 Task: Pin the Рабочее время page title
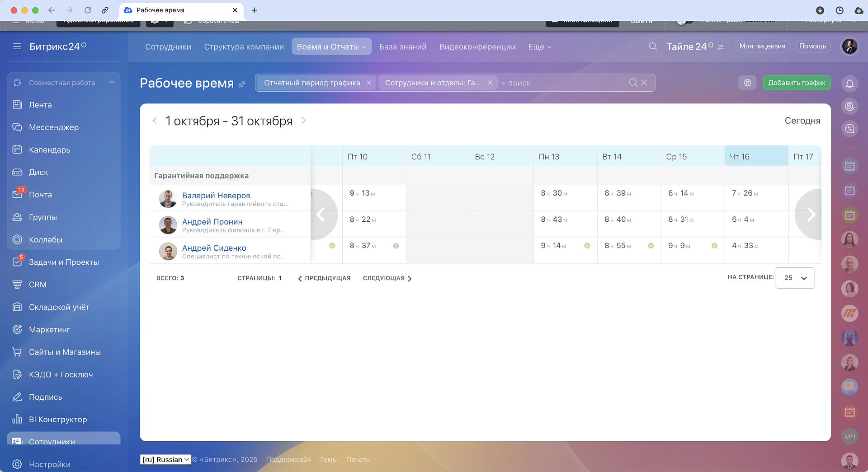[x=242, y=84]
